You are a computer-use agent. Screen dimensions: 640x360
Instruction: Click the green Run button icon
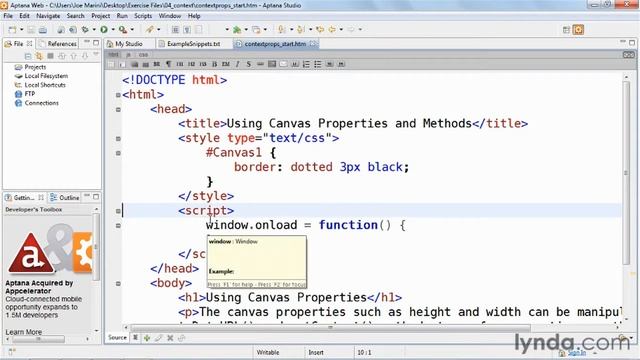[x=104, y=29]
